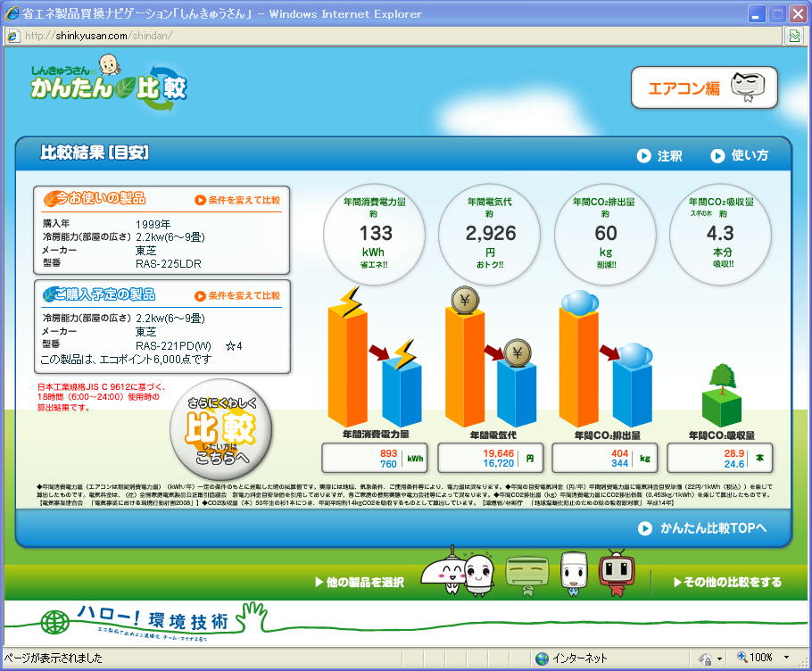
Task: Click the かんたん比較 logo
Action: 108,83
